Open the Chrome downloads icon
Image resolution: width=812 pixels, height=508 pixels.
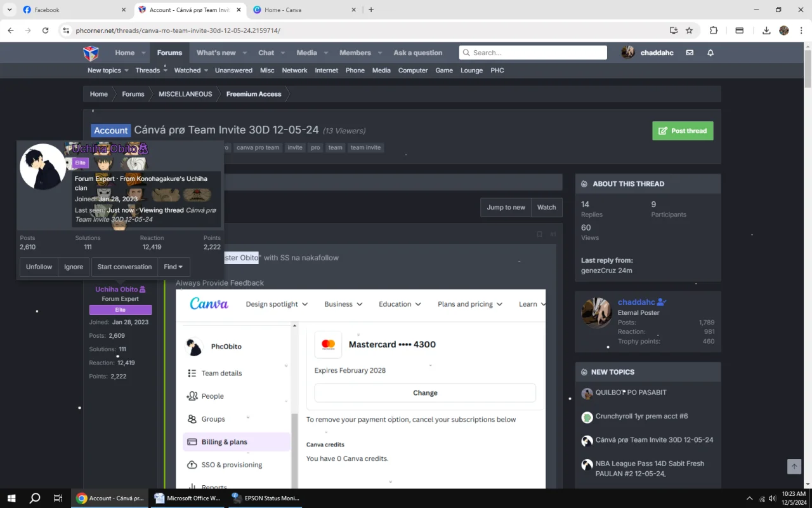(x=766, y=30)
